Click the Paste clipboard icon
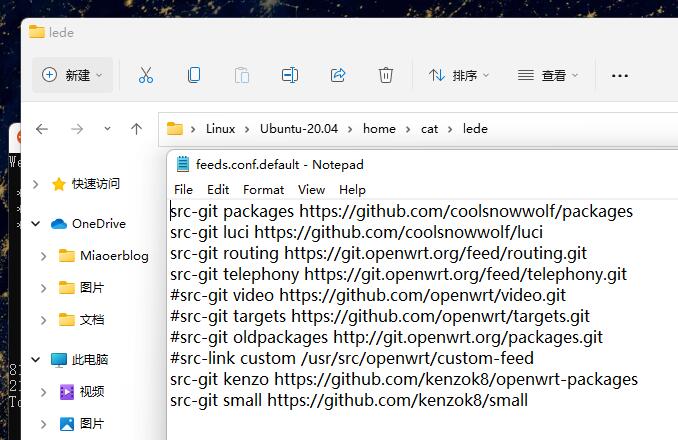The height and width of the screenshot is (440, 678). [242, 75]
